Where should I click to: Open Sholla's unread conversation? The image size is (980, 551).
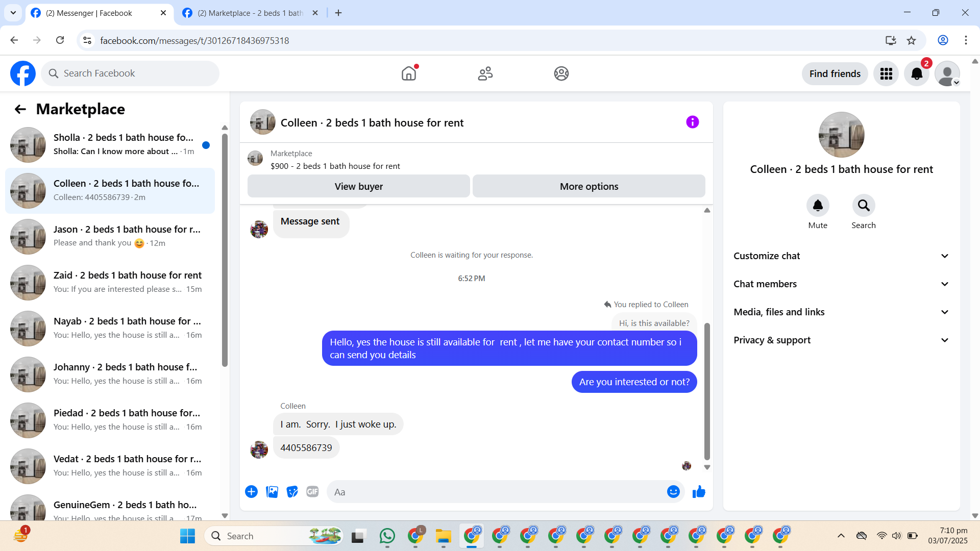[x=110, y=145]
